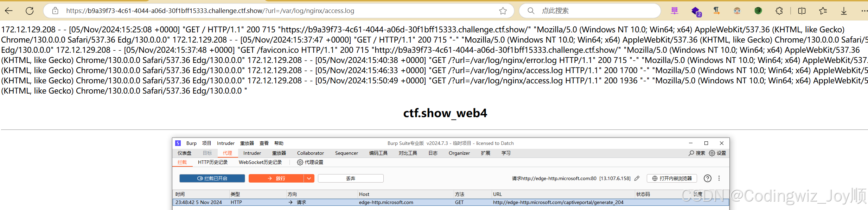Open the Intruder menu in the menu bar
The height and width of the screenshot is (210, 868).
tap(226, 143)
